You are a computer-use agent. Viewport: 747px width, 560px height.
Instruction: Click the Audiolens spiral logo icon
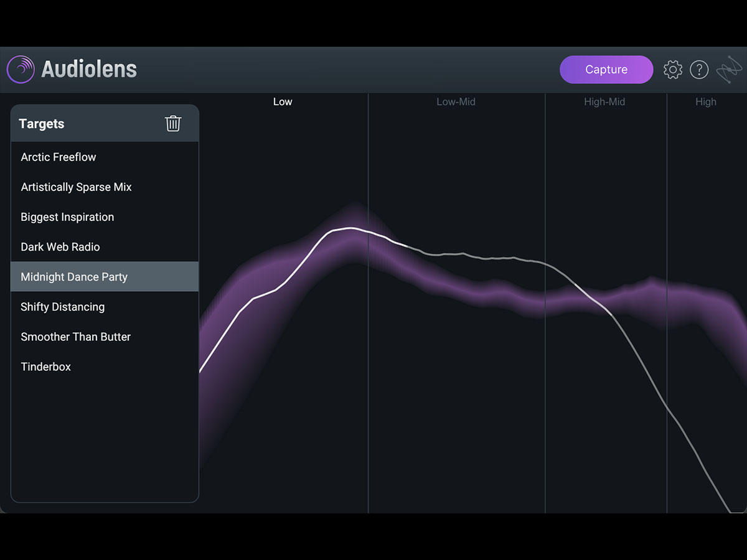[x=21, y=69]
